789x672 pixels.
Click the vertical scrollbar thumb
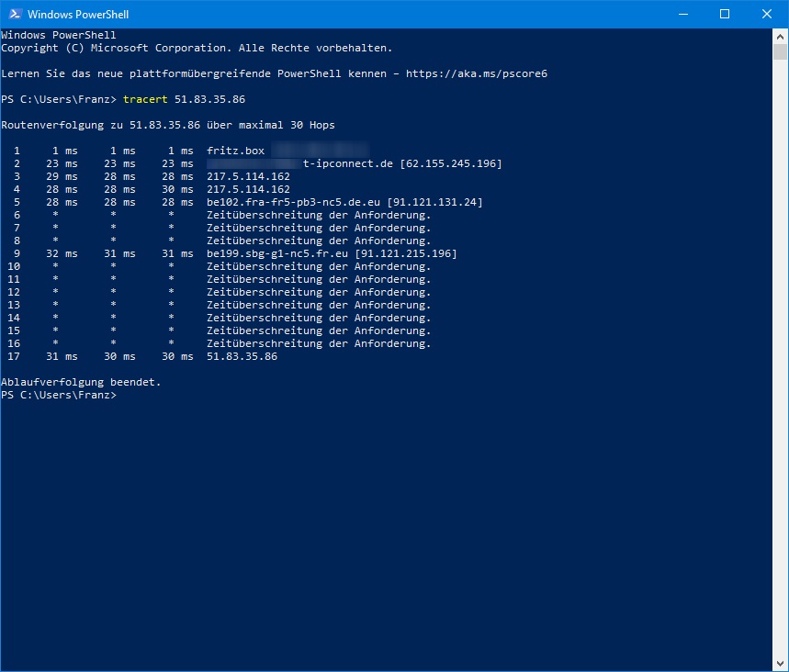780,51
